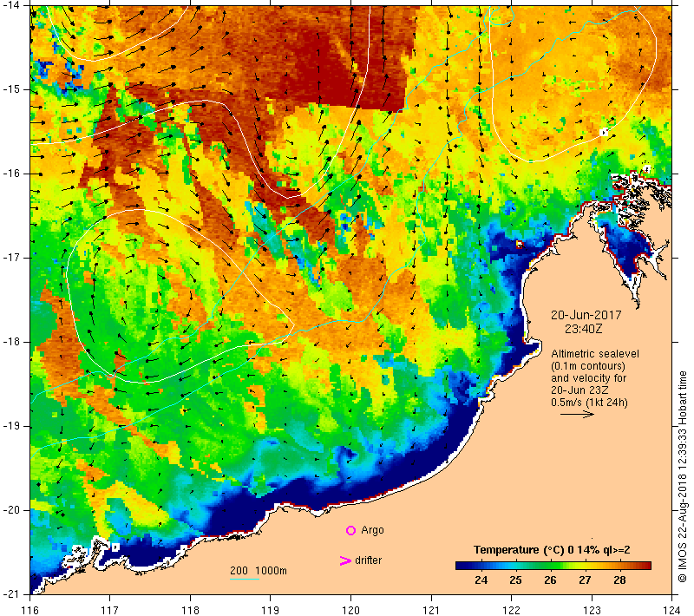Image resolution: width=694 pixels, height=616 pixels.
Task: Click the '200 1000m' depth contour label
Action: click(x=258, y=571)
